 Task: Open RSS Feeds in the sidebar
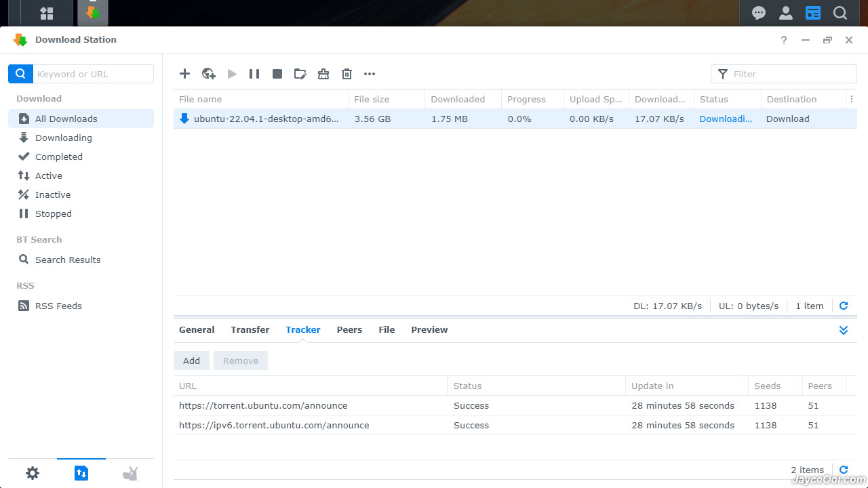click(81, 306)
